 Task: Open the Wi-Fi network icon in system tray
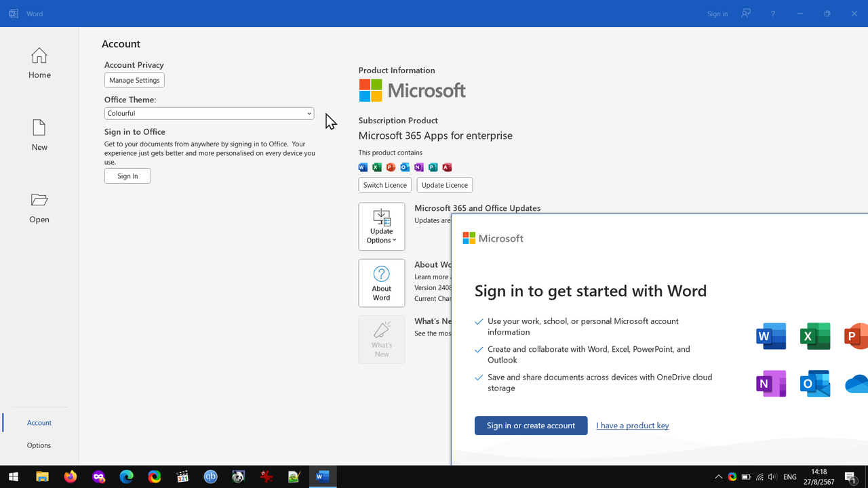click(x=759, y=477)
